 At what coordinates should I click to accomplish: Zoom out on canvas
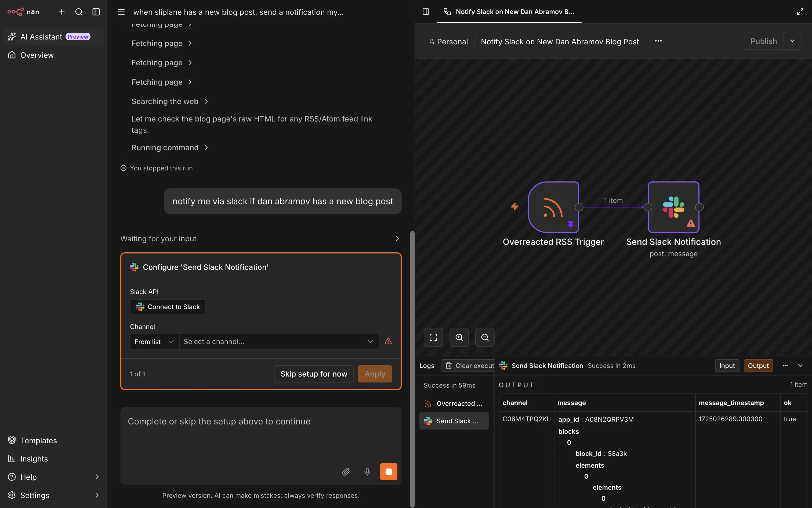pyautogui.click(x=485, y=337)
